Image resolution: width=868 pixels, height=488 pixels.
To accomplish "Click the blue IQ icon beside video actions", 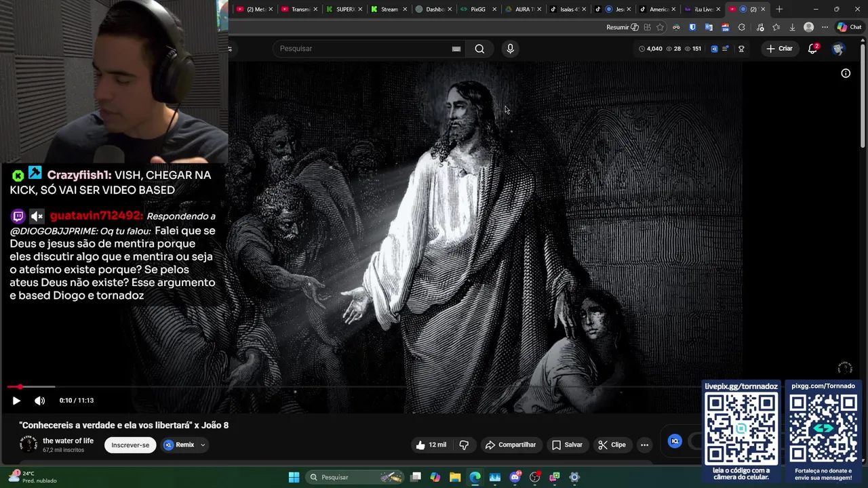I will [x=675, y=441].
